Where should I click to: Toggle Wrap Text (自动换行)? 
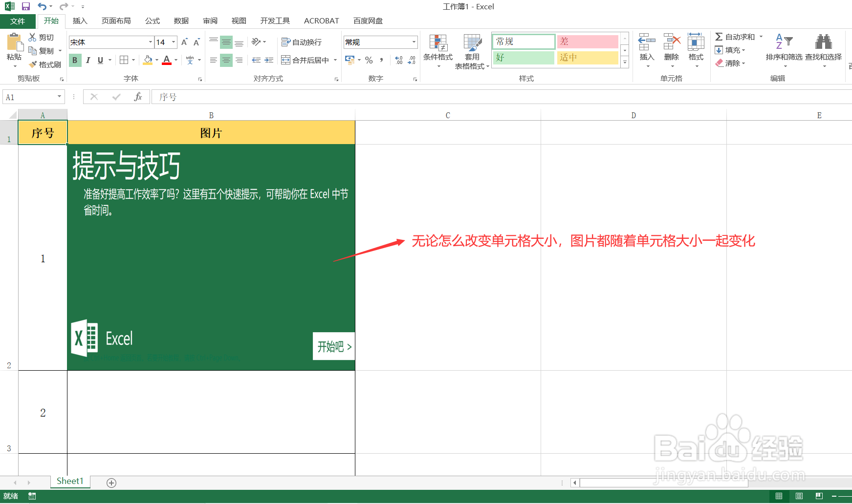[x=302, y=42]
